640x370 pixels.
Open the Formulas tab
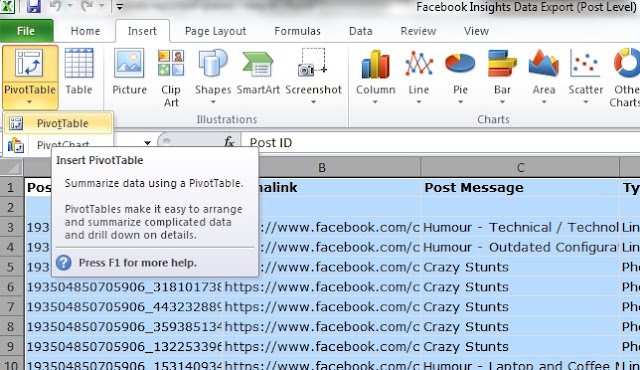298,31
